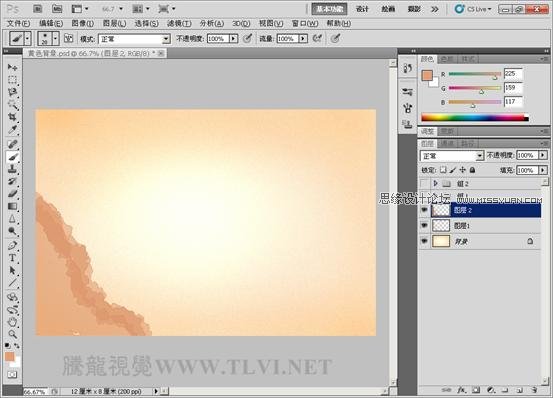This screenshot has width=553, height=398.
Task: Hide the 背景 layer eye icon
Action: click(424, 241)
